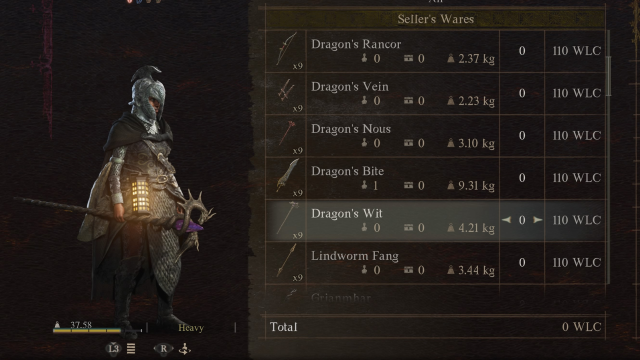Click the Dragon's Bite greatsword icon
This screenshot has height=360, width=640.
point(287,175)
